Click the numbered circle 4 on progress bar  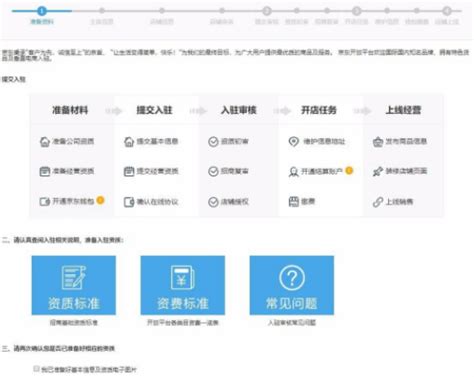coord(447,11)
